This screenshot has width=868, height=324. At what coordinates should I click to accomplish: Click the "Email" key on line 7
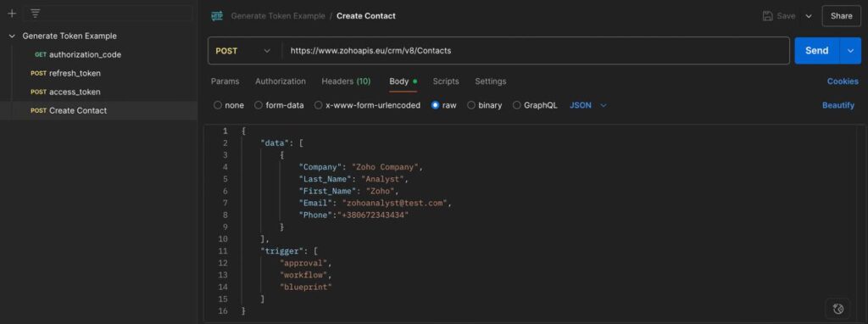tap(315, 204)
